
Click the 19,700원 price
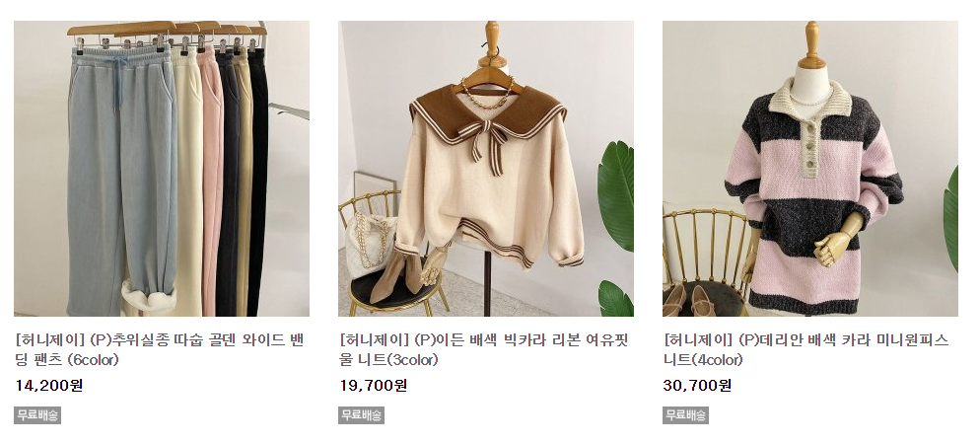373,386
